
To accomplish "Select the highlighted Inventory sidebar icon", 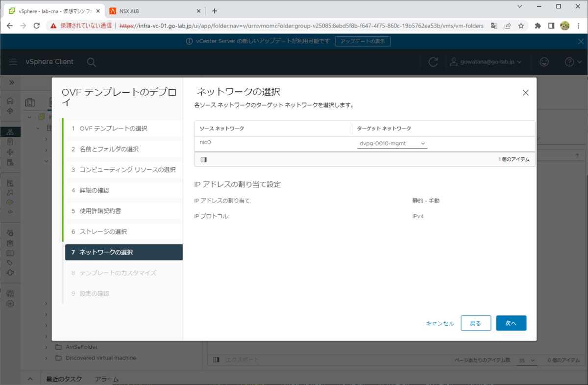I will 10,132.
